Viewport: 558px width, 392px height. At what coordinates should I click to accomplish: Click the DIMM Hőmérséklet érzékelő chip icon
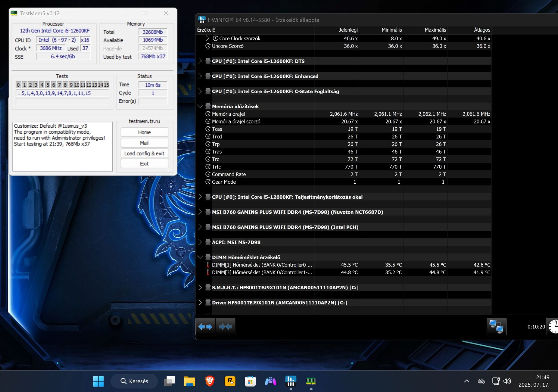click(x=208, y=257)
